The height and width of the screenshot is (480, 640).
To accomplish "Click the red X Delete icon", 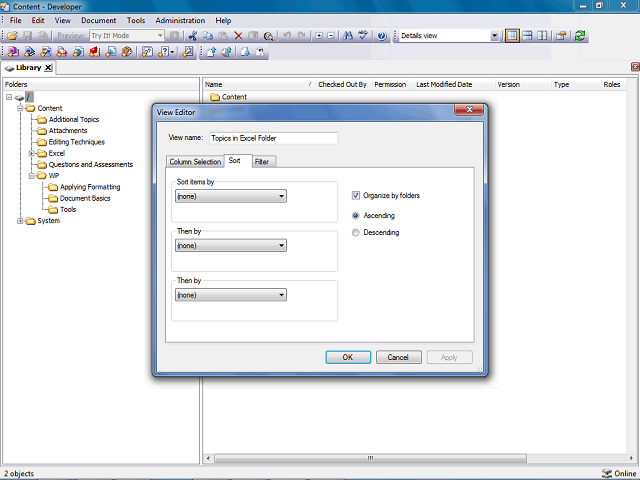I will coord(238,36).
